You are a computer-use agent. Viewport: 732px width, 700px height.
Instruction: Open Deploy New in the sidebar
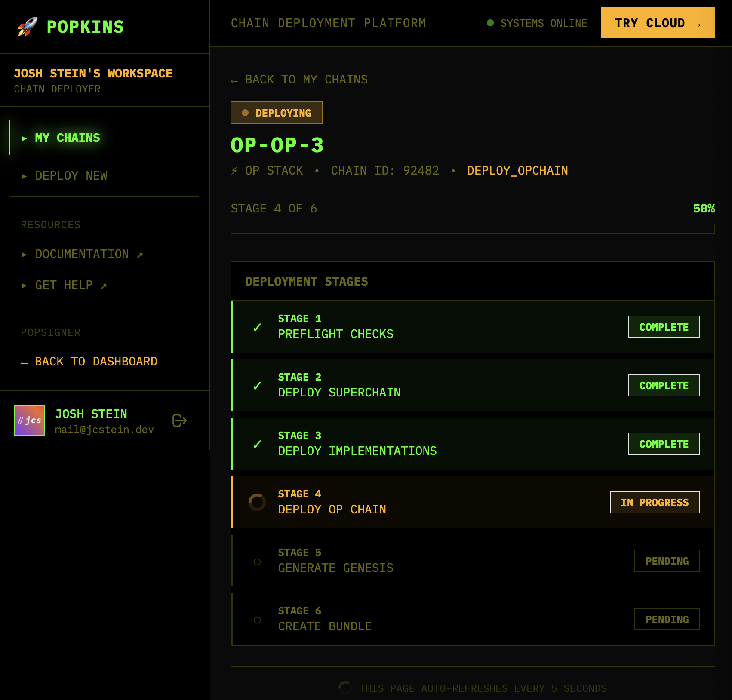[71, 176]
